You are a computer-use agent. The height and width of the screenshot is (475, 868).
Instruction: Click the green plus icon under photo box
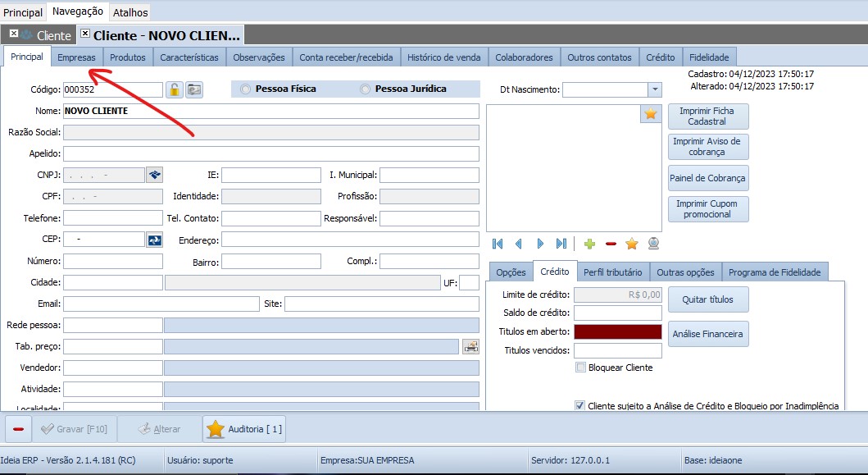[x=589, y=244]
